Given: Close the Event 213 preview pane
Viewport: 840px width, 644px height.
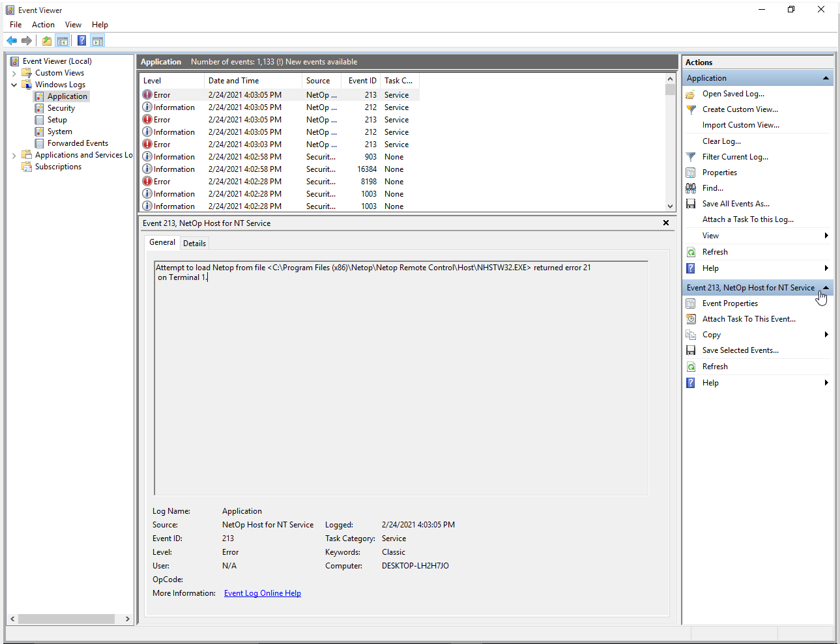Looking at the screenshot, I should pos(666,223).
